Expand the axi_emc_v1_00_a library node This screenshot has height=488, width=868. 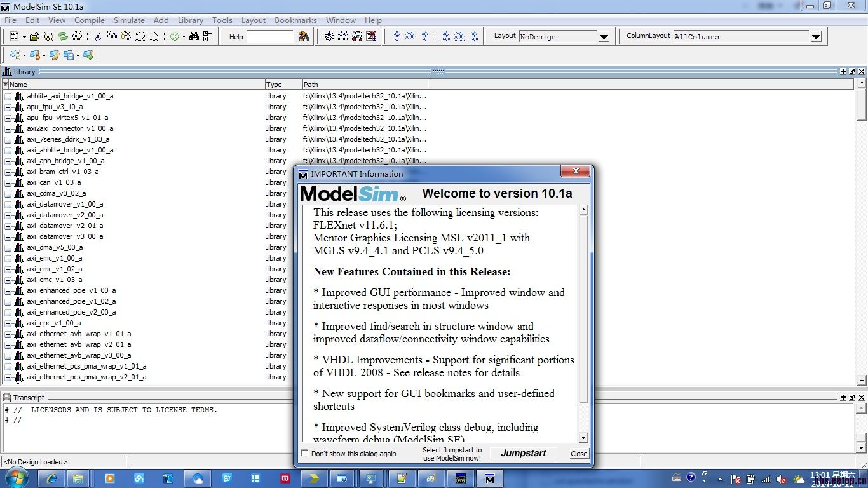(x=8, y=259)
